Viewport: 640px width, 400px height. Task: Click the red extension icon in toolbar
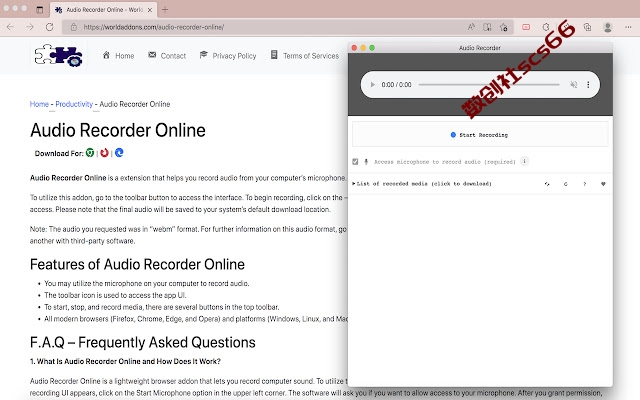pyautogui.click(x=526, y=27)
